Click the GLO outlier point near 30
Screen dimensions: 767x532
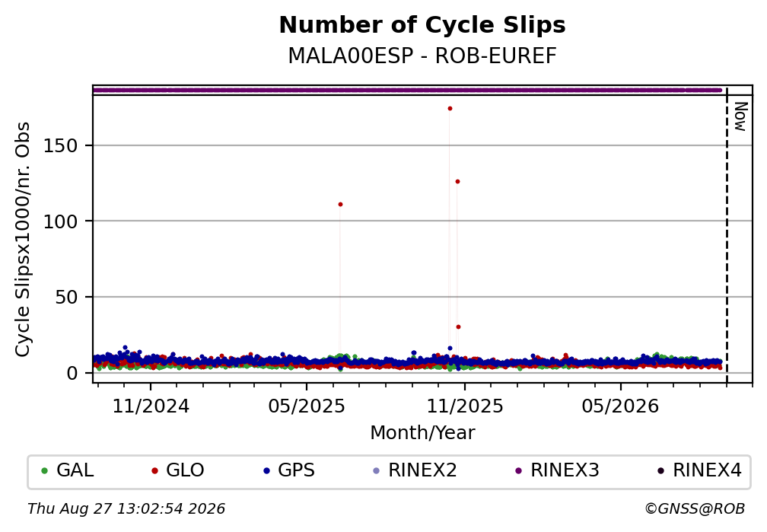[x=458, y=327]
